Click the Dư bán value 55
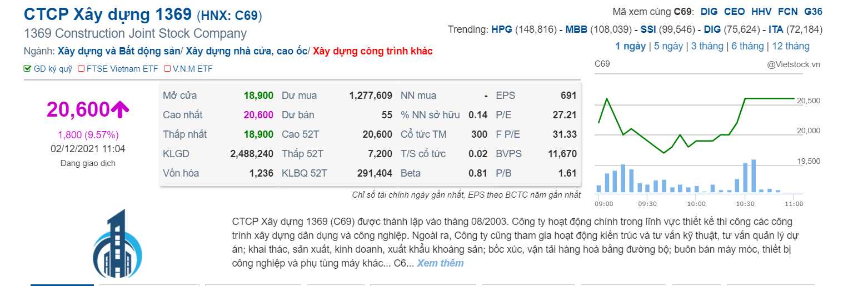868x286 pixels. 387,115
